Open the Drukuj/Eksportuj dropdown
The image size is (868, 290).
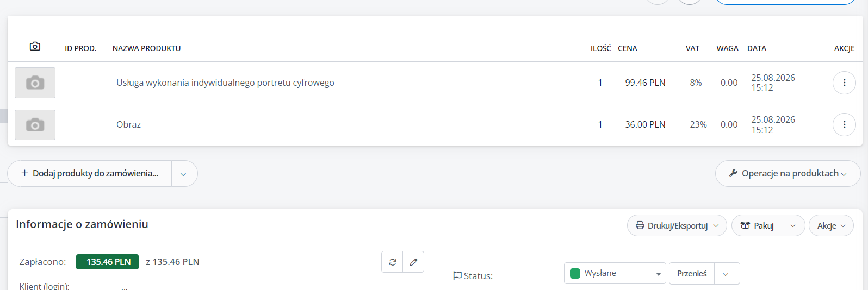coord(677,225)
